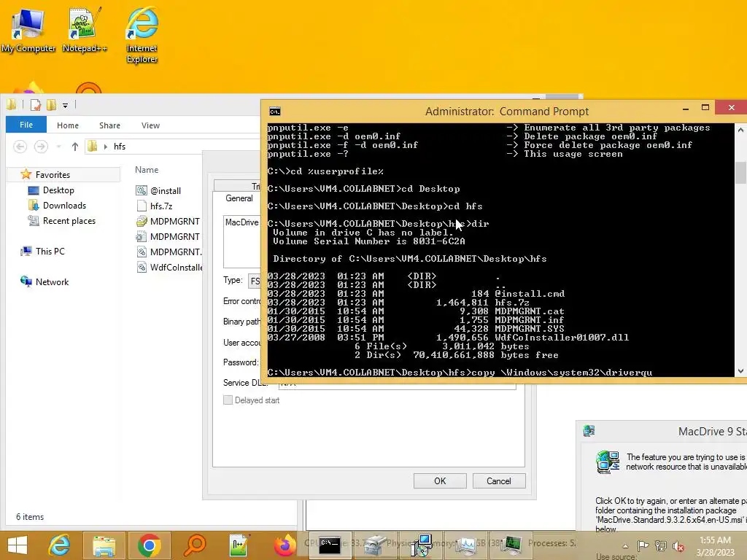Click the New Folder quick access icon

point(51,105)
